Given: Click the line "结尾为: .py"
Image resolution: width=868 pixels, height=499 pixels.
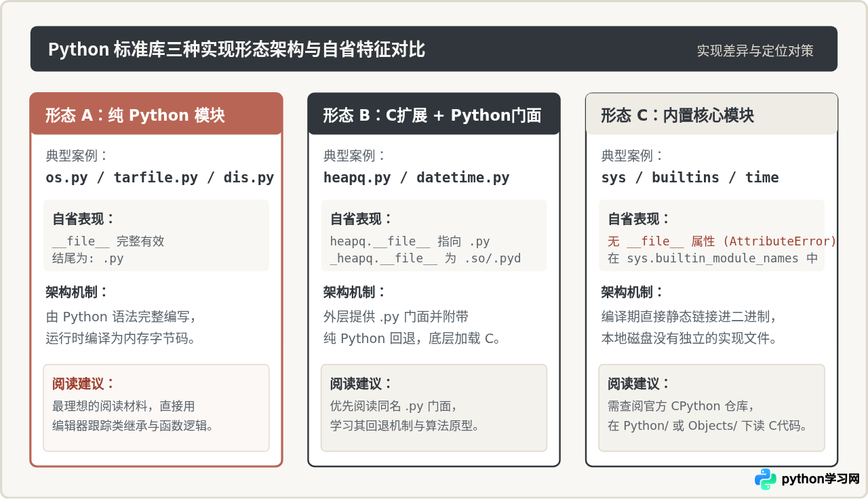Looking at the screenshot, I should (x=88, y=258).
